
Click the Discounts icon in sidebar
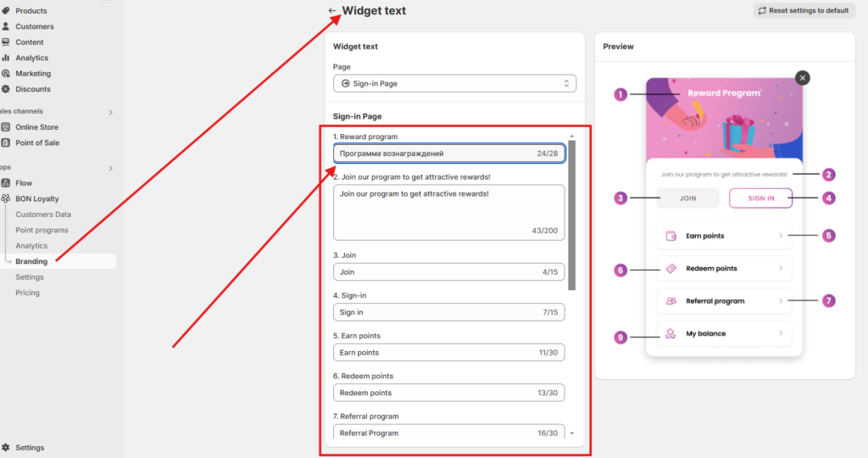click(6, 89)
